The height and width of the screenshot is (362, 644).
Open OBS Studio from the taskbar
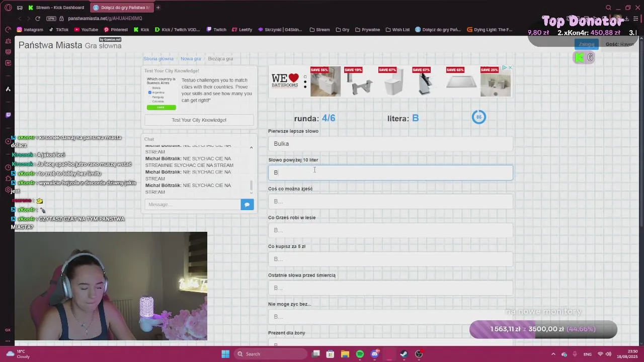(419, 354)
